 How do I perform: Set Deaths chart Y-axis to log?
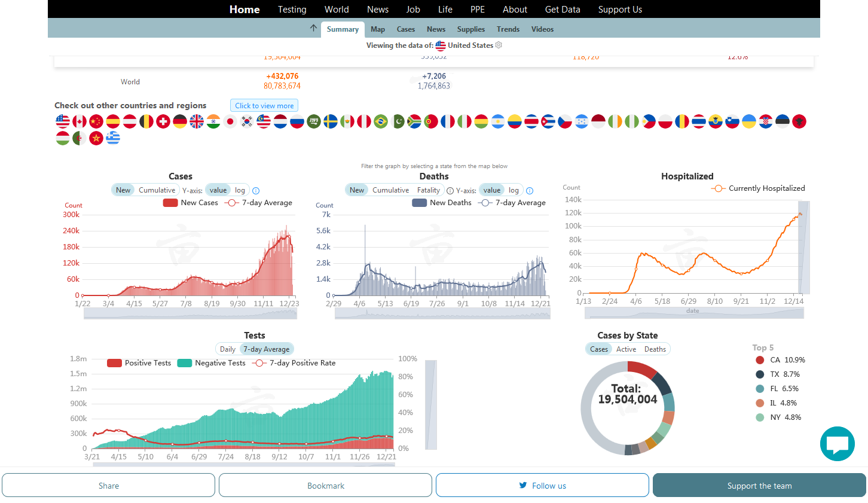click(514, 190)
